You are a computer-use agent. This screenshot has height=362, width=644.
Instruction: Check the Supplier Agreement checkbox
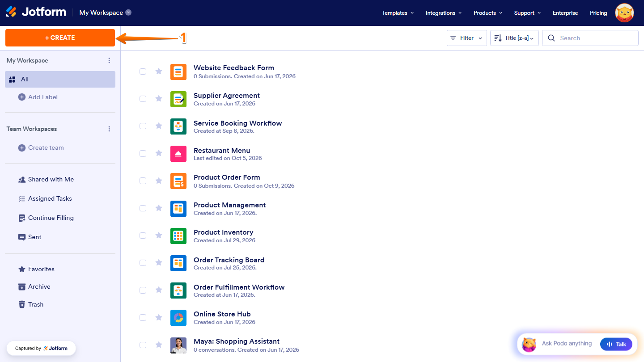point(143,99)
